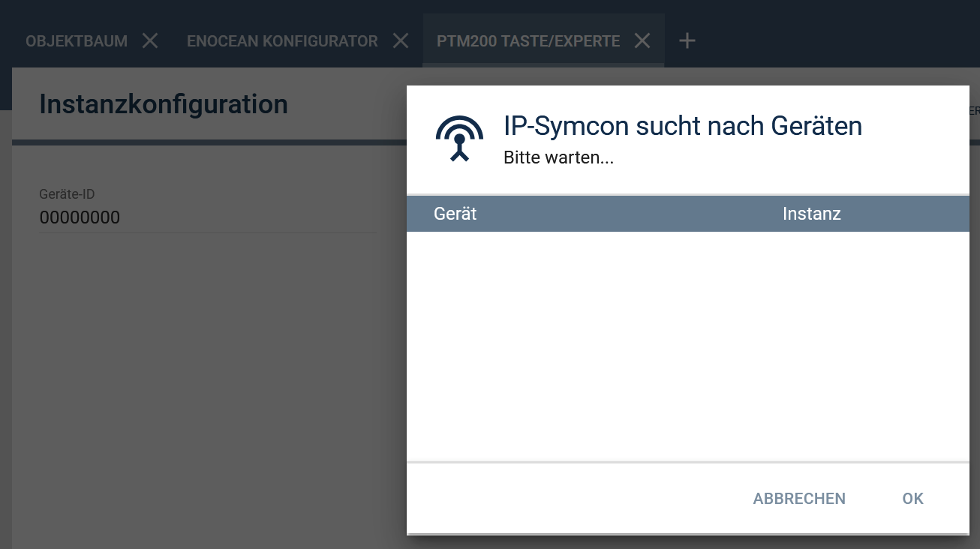Click the dialog footer left of ABBRECHEN
This screenshot has width=980, height=549.
[x=578, y=499]
